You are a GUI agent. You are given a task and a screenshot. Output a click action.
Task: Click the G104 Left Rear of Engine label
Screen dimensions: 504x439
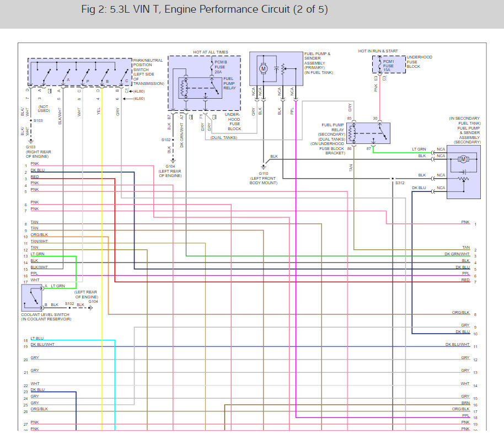(170, 171)
